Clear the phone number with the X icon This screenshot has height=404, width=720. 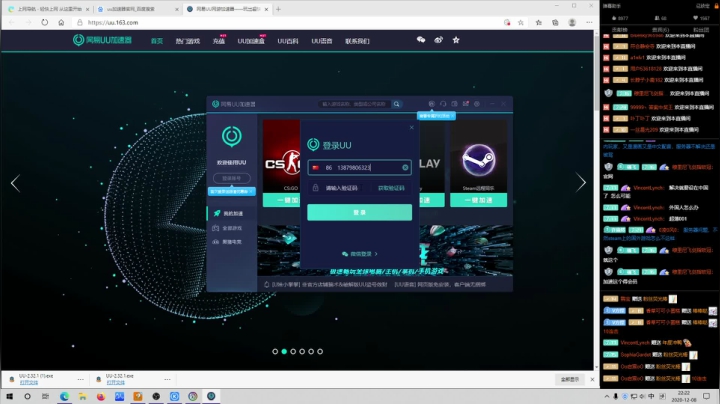point(405,168)
